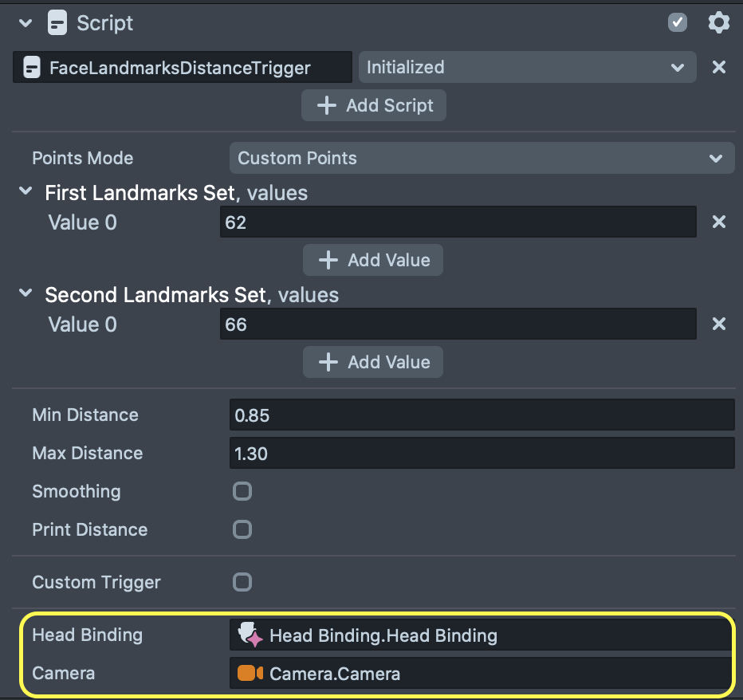Click the Head Binding face icon
The image size is (743, 700).
pyautogui.click(x=250, y=635)
